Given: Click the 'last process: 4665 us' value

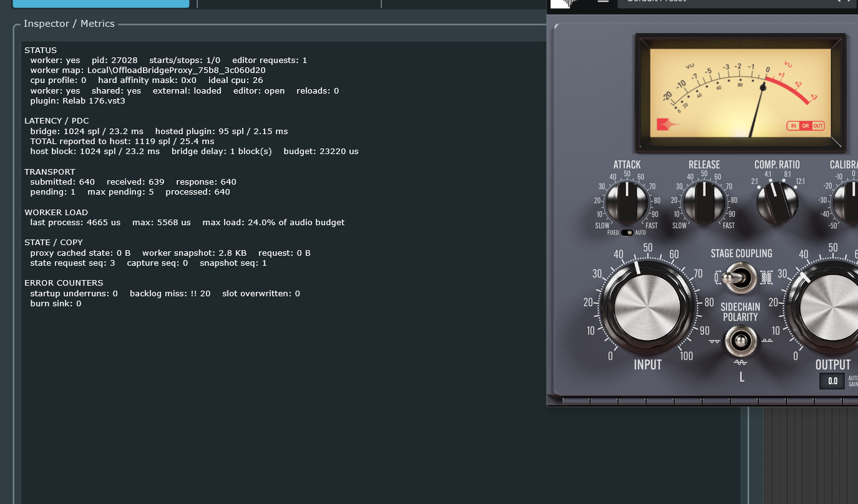Looking at the screenshot, I should pyautogui.click(x=76, y=222).
